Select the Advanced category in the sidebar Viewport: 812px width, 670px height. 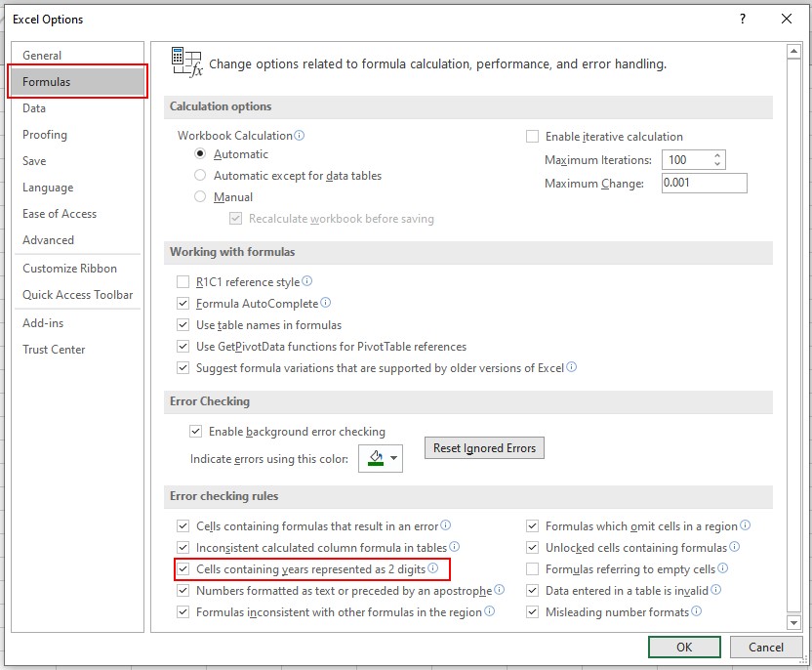coord(51,239)
